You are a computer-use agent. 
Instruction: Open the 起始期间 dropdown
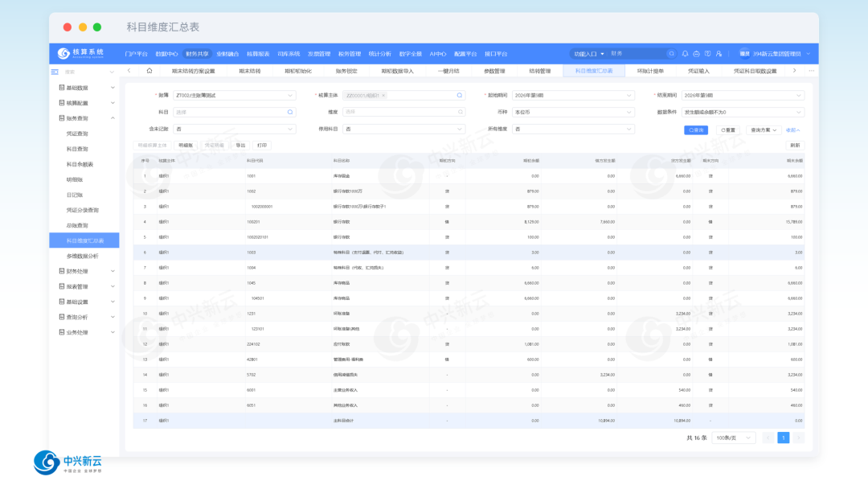pos(573,95)
